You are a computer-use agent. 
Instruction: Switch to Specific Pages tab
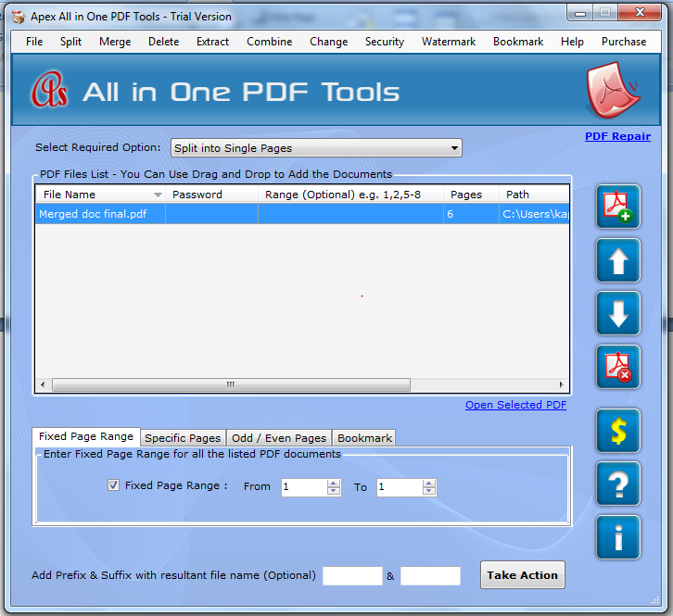(183, 438)
